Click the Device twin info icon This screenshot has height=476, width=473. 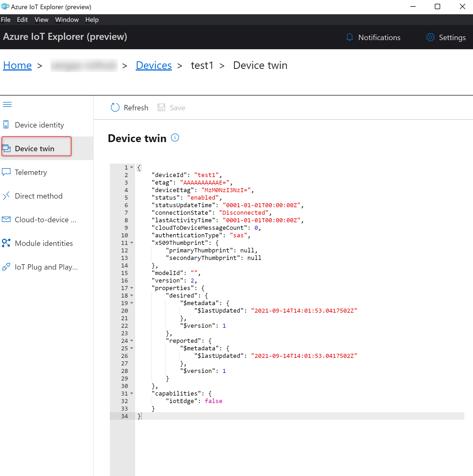coord(175,138)
